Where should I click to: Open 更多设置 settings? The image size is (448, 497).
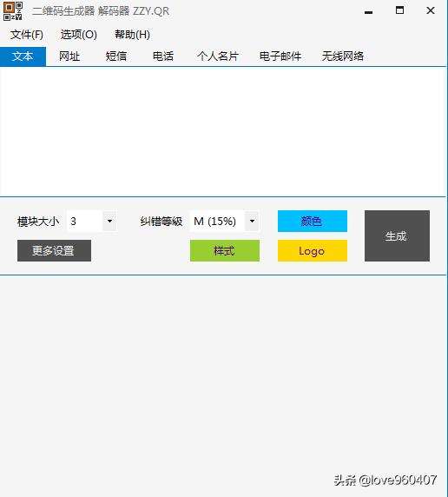pos(54,251)
